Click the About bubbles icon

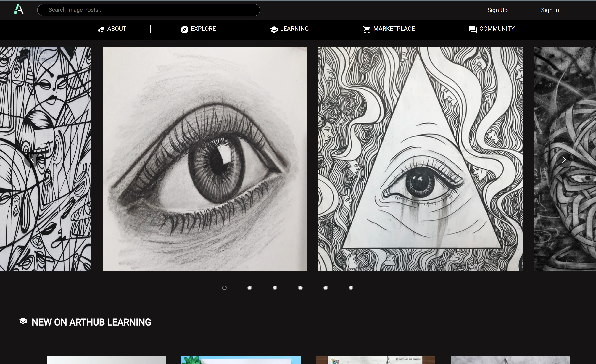pyautogui.click(x=101, y=29)
